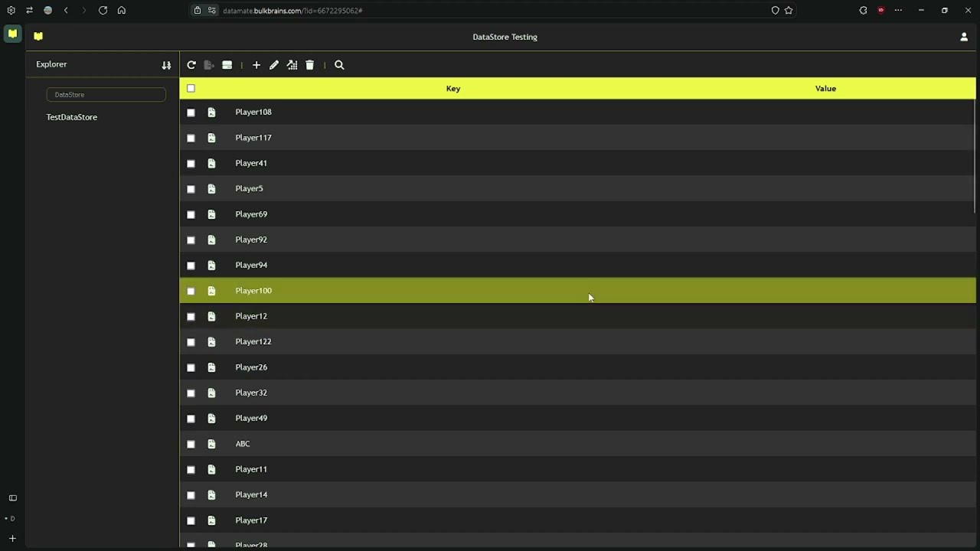The image size is (980, 551).
Task: Click the file icon beside Player49
Action: tap(211, 419)
